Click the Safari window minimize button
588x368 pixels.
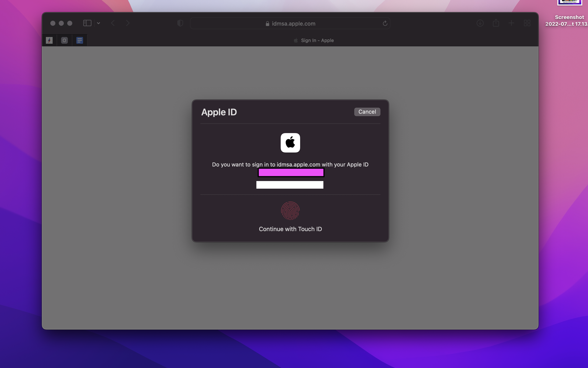[x=61, y=23]
